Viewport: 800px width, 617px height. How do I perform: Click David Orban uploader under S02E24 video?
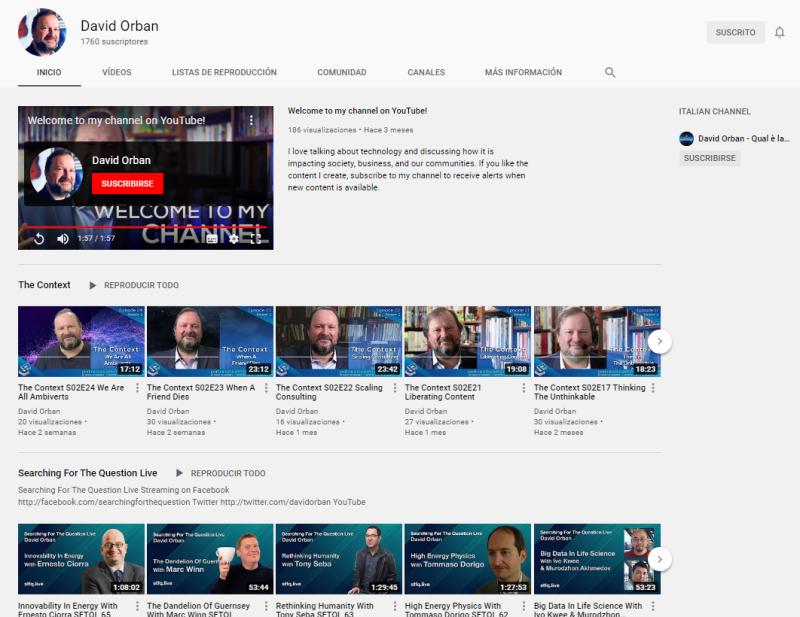[x=39, y=411]
